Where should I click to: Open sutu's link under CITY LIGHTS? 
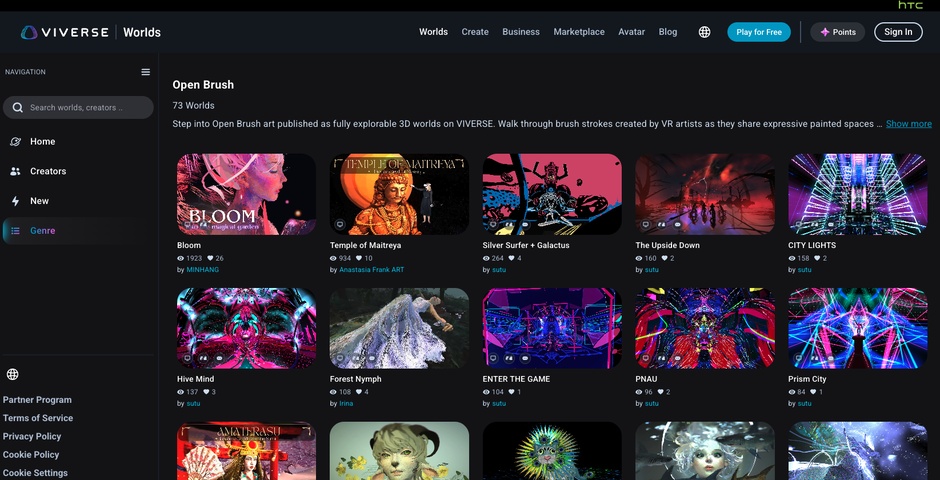pyautogui.click(x=804, y=270)
